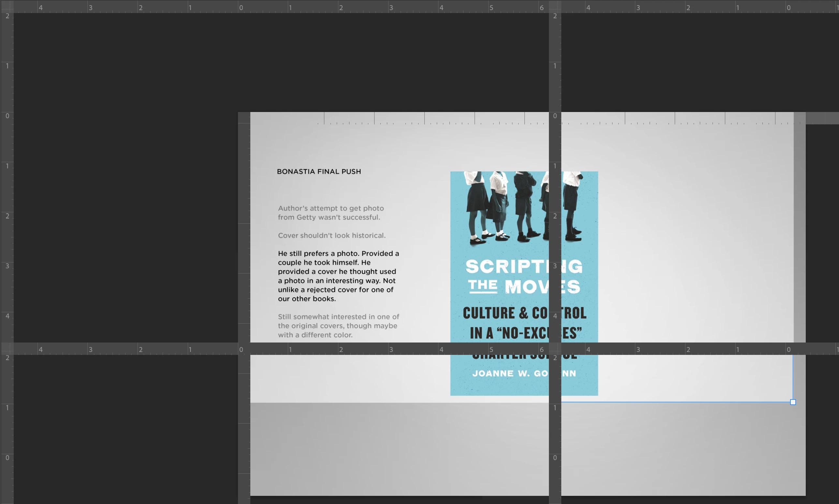The image size is (839, 504).
Task: Click the darker gray band below the page
Action: (x=399, y=448)
